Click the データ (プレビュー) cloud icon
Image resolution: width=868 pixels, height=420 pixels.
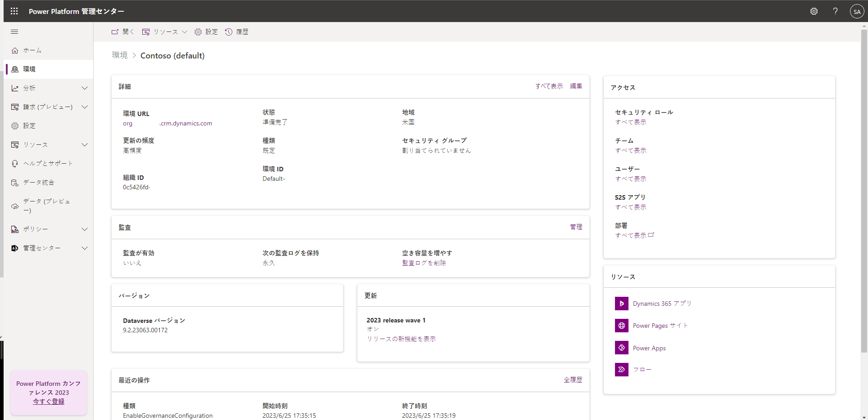15,206
